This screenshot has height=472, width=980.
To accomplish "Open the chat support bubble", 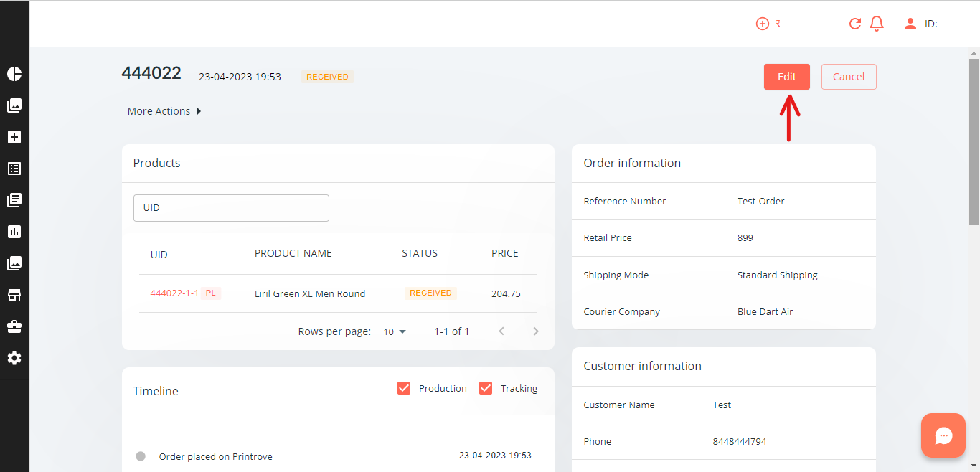I will 943,435.
